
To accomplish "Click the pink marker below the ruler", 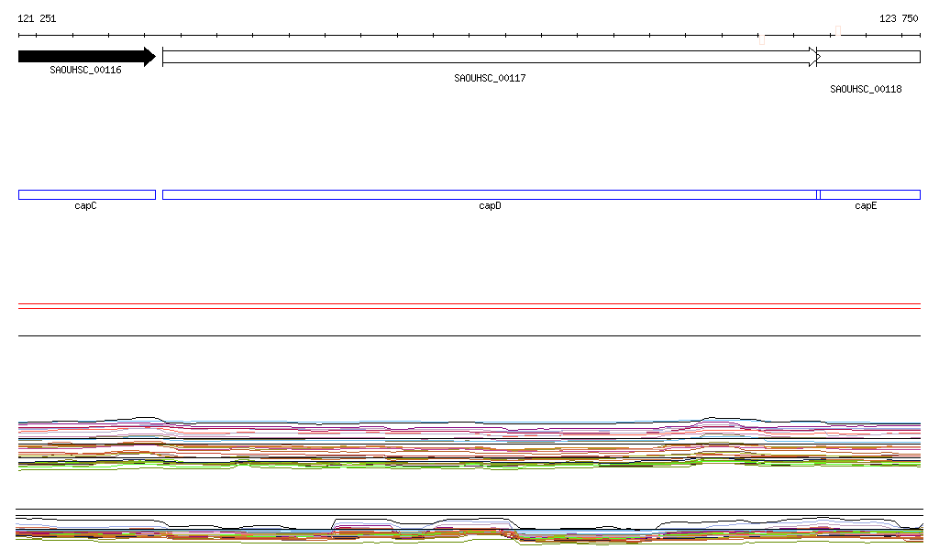I will (761, 40).
